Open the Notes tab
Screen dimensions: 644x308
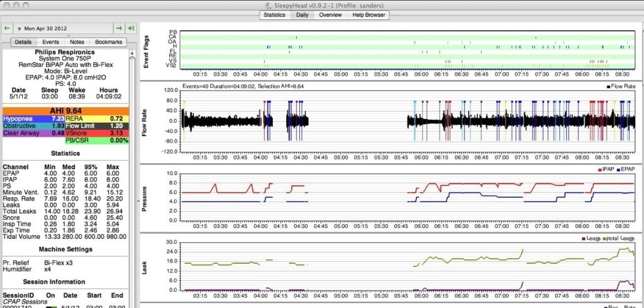[x=77, y=42]
